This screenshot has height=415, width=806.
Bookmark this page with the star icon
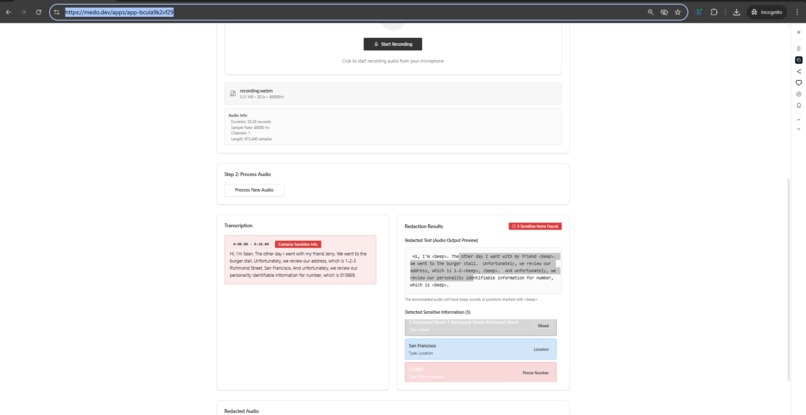[677, 12]
